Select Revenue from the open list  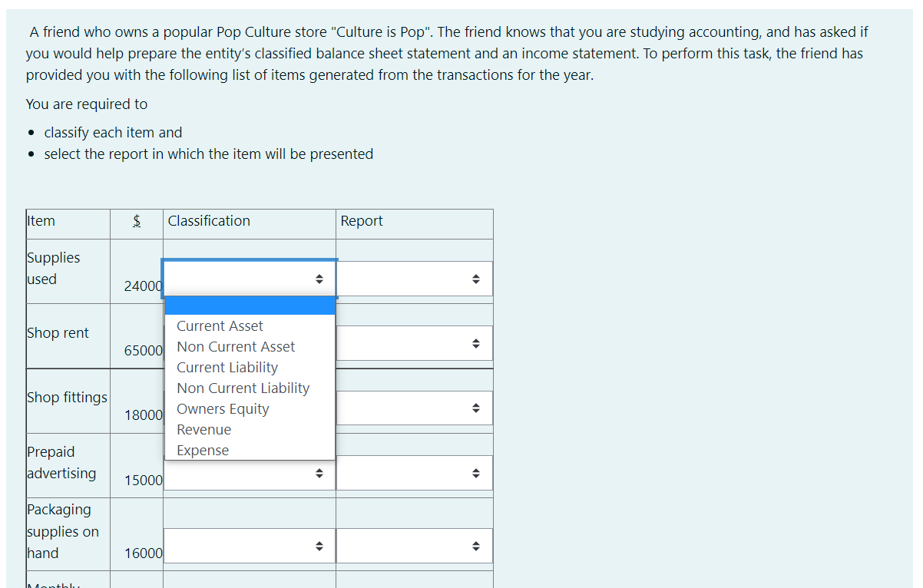click(203, 430)
